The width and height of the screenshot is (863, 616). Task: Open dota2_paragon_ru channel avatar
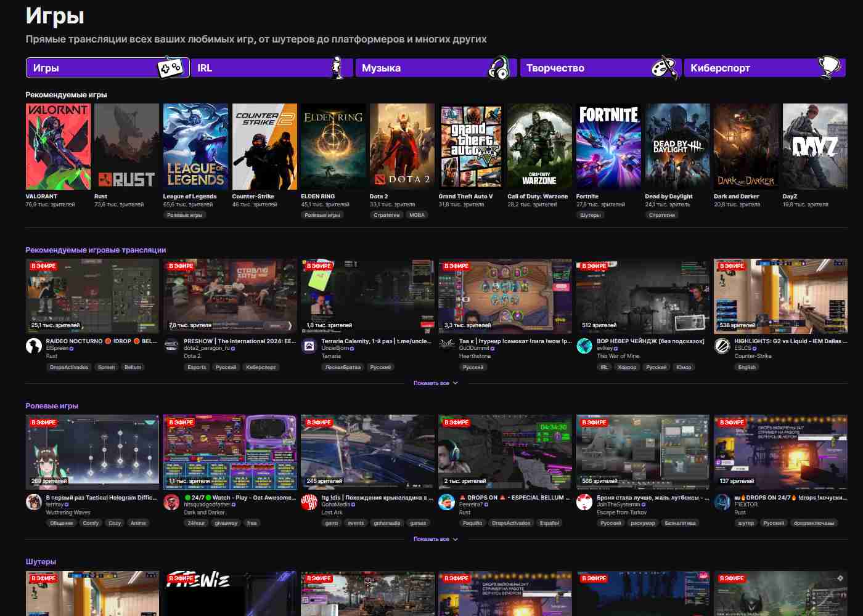[171, 346]
